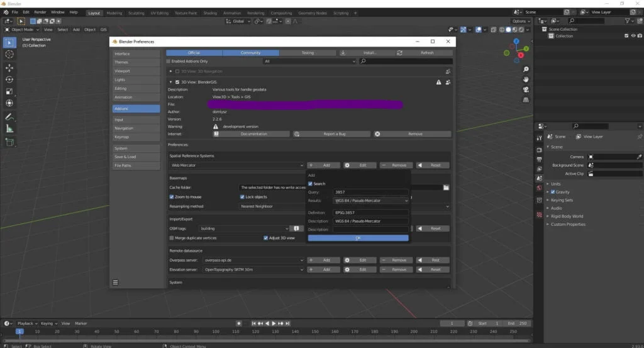Switch to the Testing add-ons filter tab
This screenshot has height=348, width=644.
point(308,53)
